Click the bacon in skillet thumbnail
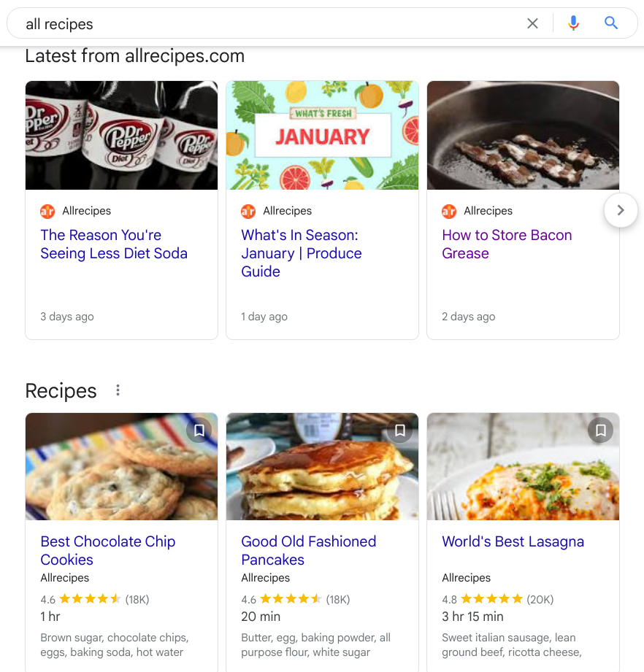This screenshot has width=644, height=672. 523,136
